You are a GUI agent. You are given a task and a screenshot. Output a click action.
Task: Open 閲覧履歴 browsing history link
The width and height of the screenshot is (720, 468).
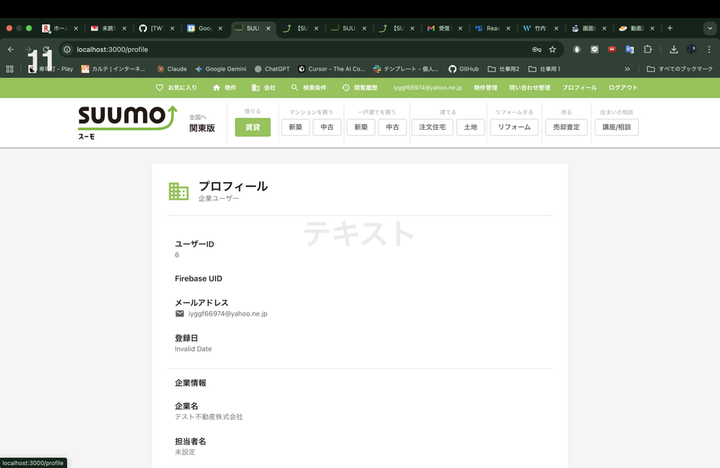tap(360, 88)
